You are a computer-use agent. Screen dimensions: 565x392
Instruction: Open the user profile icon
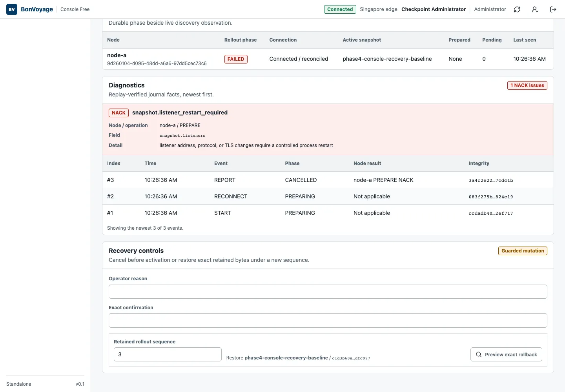coord(535,9)
